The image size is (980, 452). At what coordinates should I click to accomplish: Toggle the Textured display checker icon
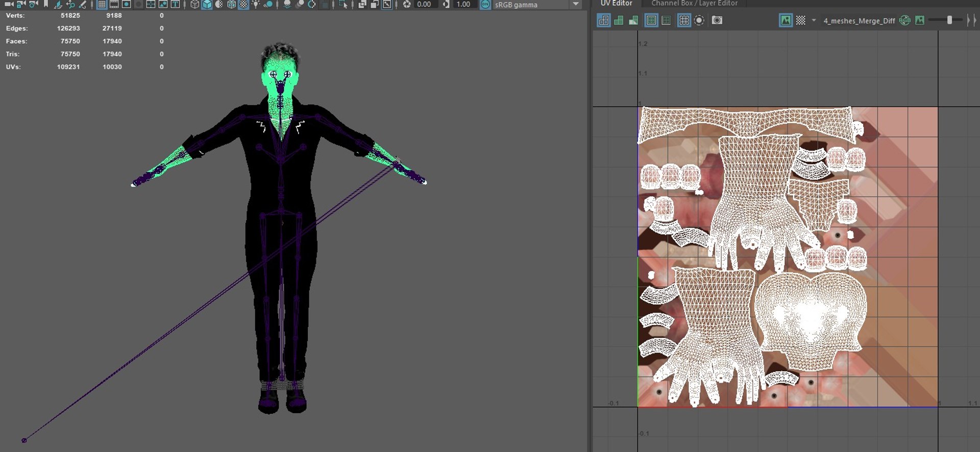(243, 4)
